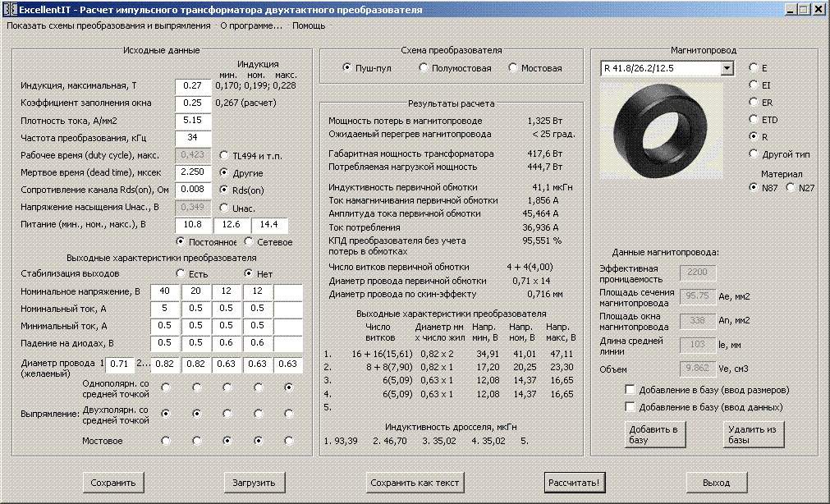The width and height of the screenshot is (830, 504).
Task: Click the Частота преобразования frequency field
Action: point(193,137)
